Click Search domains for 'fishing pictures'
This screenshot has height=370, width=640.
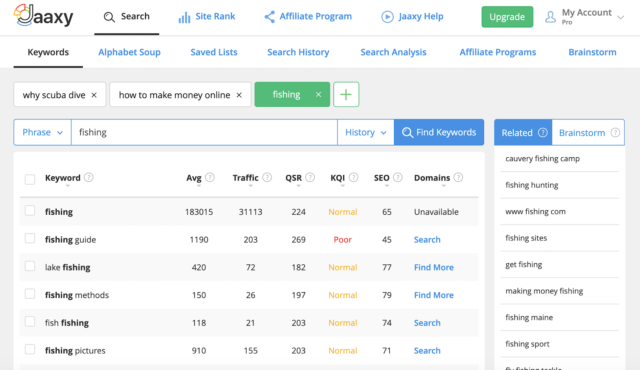click(427, 350)
